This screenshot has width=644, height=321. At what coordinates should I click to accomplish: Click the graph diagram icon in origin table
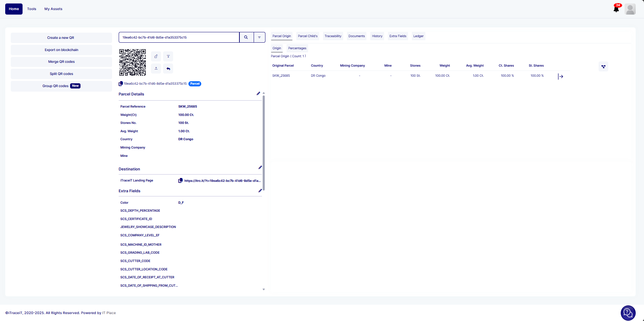[x=603, y=67]
